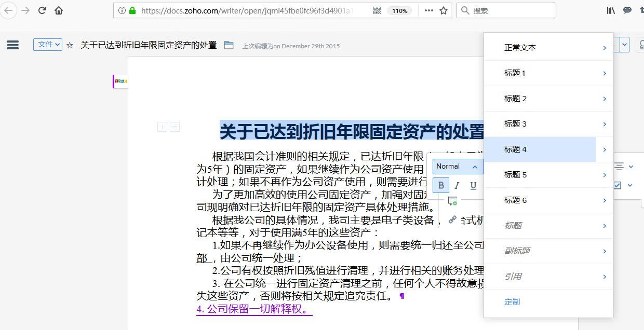Toggle Italic formatting in the floating toolbar

coord(457,185)
